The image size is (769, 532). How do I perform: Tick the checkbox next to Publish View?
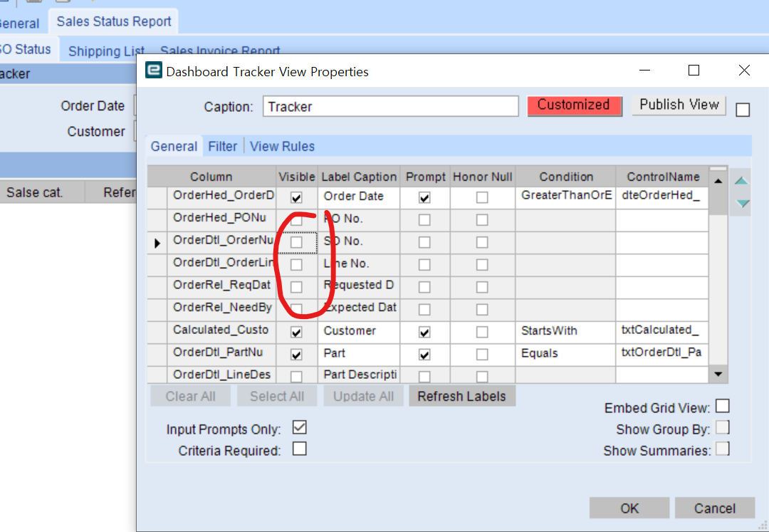pos(743,110)
